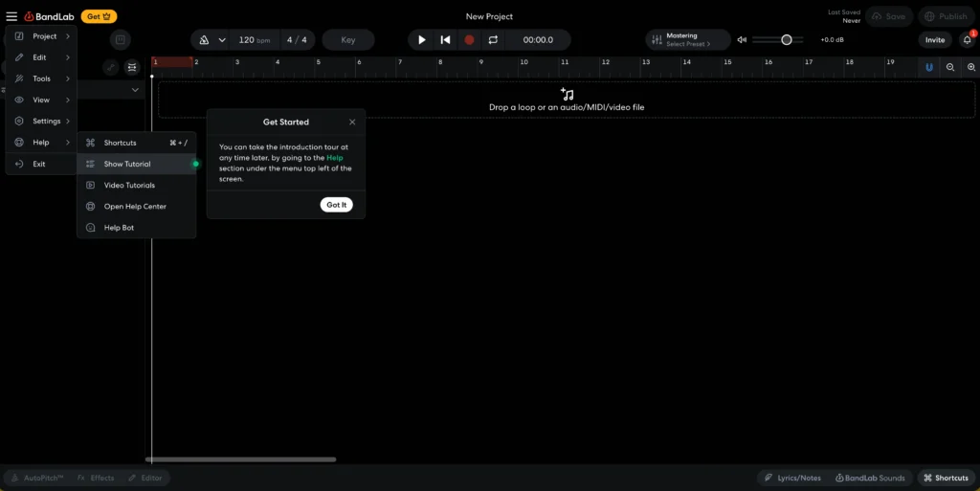Click the timeline ruler at bar 10

(x=523, y=62)
